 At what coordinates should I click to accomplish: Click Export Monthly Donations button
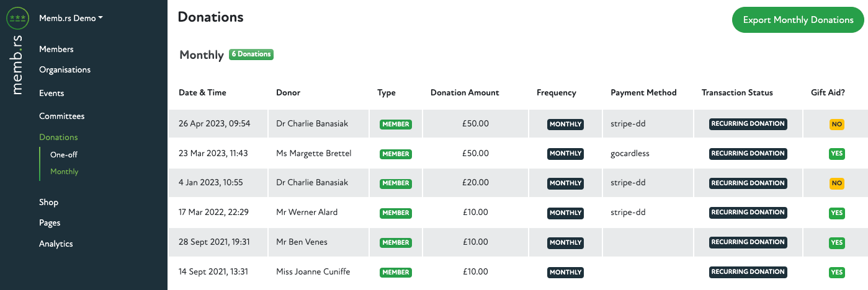pos(798,20)
